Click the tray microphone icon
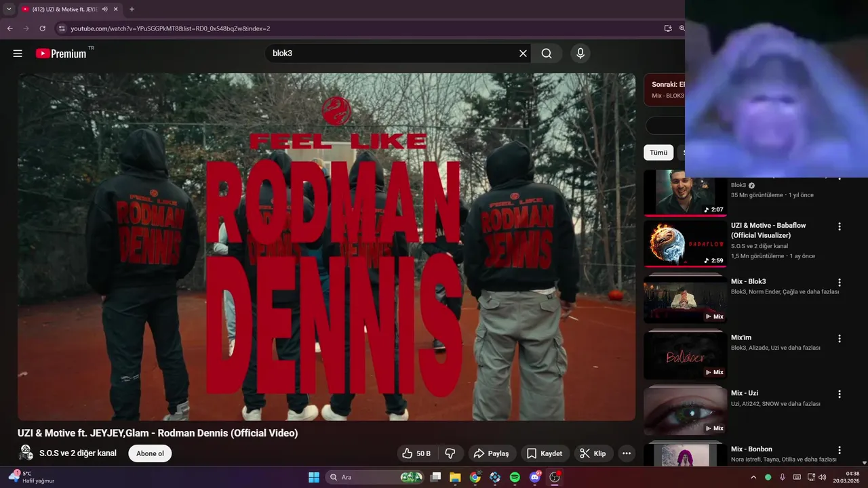 pos(783,477)
